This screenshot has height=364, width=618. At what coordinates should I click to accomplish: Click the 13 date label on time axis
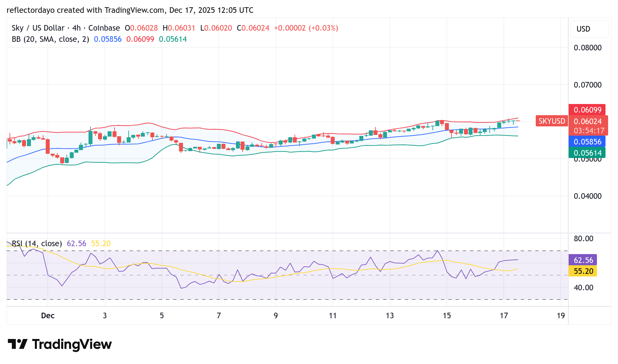click(x=390, y=316)
